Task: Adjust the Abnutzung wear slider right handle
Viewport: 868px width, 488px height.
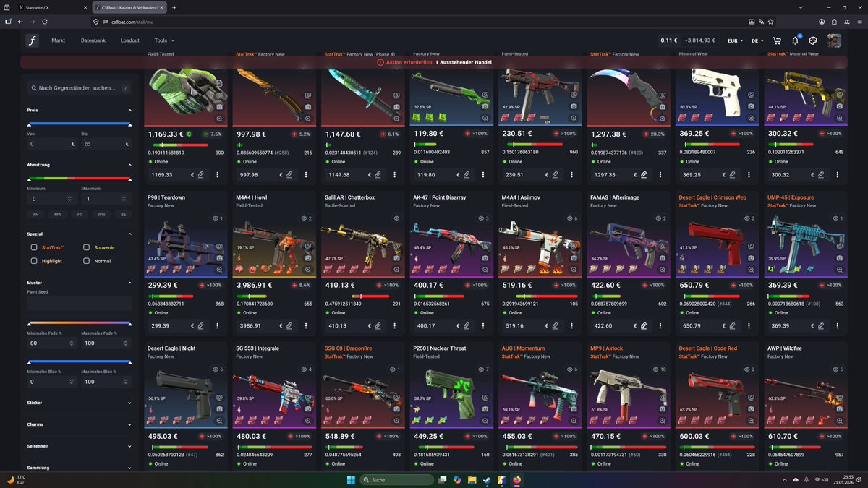Action: tap(130, 179)
